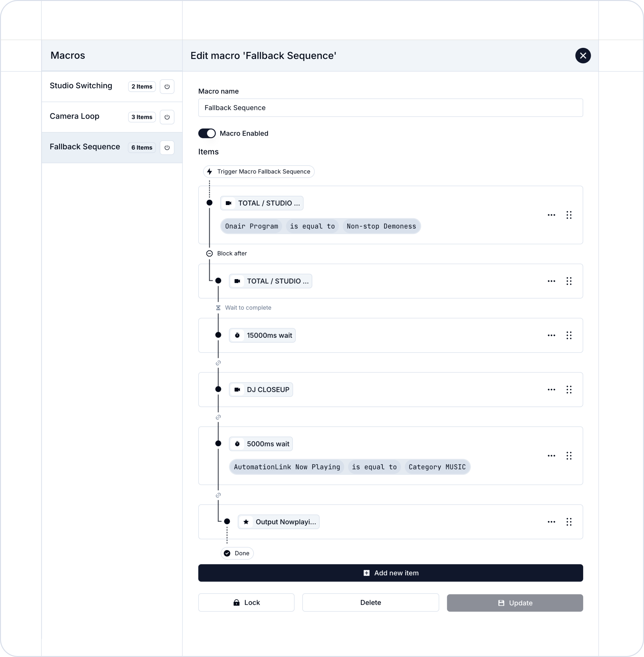Image resolution: width=644 pixels, height=657 pixels.
Task: Click the Lock button
Action: coord(246,602)
